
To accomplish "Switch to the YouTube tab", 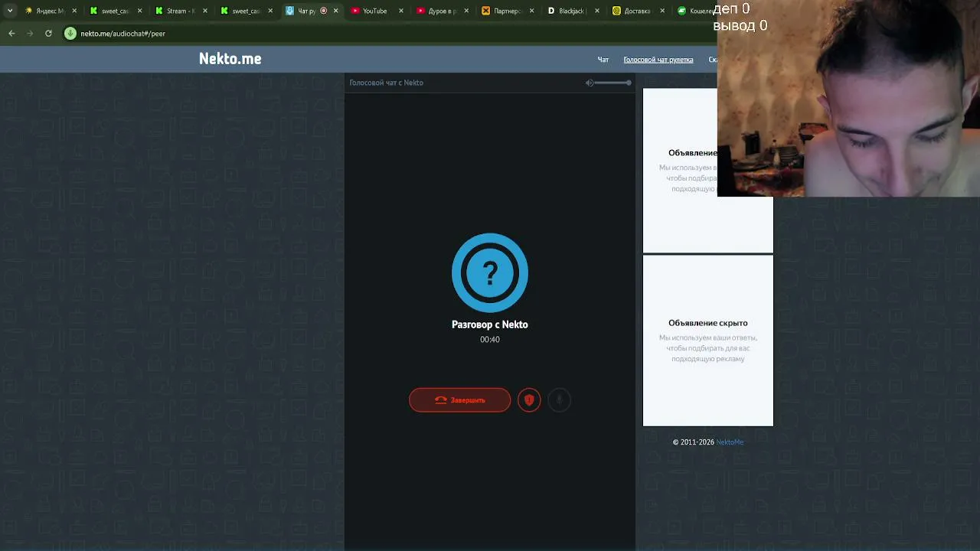I will click(x=375, y=11).
